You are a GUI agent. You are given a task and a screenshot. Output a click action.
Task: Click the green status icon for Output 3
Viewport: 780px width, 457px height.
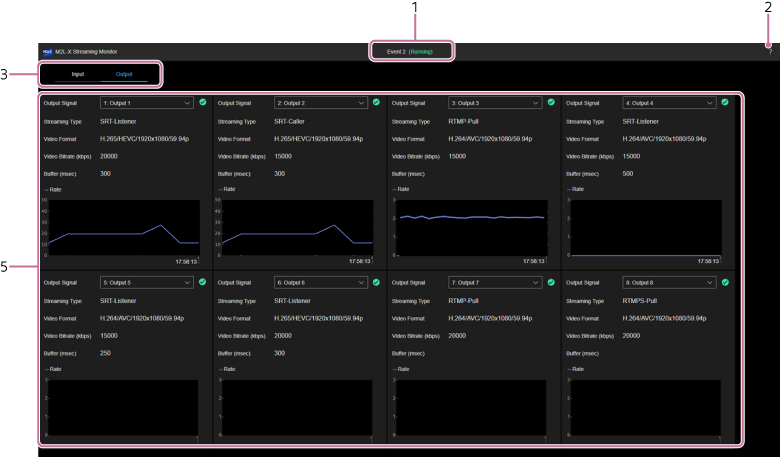tap(552, 102)
